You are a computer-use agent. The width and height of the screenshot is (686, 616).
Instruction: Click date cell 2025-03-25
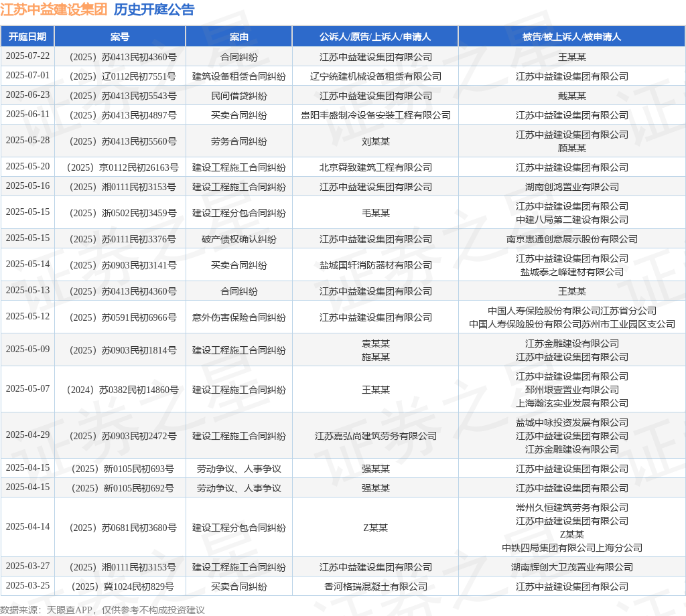point(27,585)
